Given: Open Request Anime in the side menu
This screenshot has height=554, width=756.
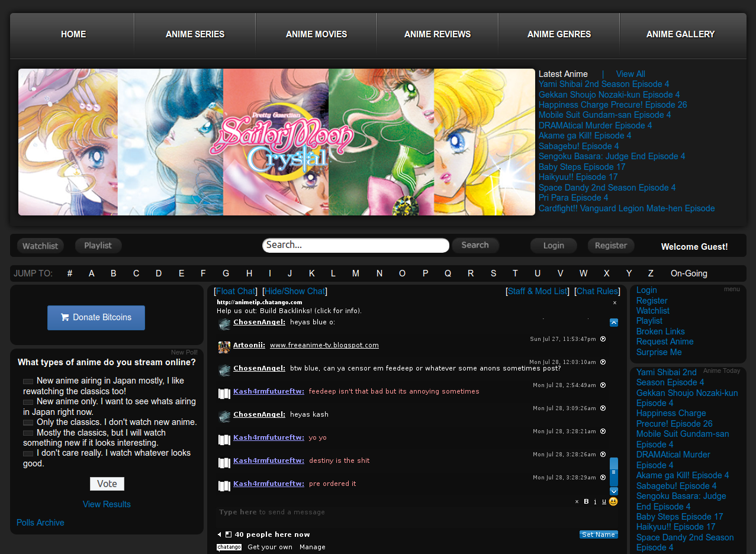Looking at the screenshot, I should pyautogui.click(x=665, y=342).
